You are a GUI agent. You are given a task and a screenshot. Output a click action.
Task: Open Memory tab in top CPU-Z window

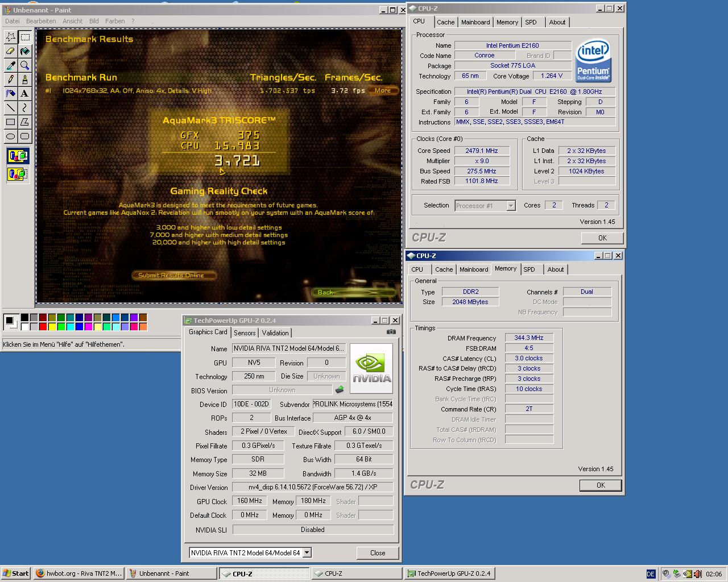coord(507,22)
